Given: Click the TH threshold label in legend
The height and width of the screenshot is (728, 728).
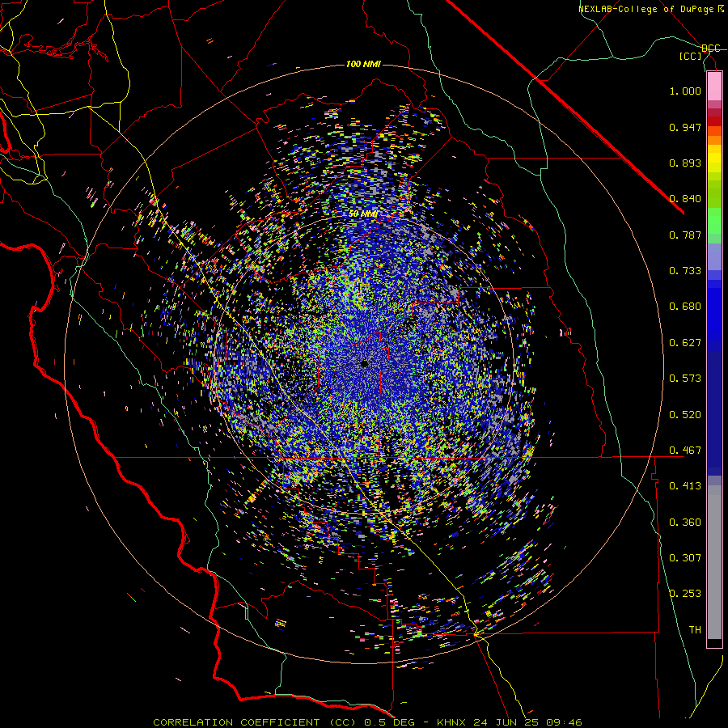Looking at the screenshot, I should (x=695, y=630).
